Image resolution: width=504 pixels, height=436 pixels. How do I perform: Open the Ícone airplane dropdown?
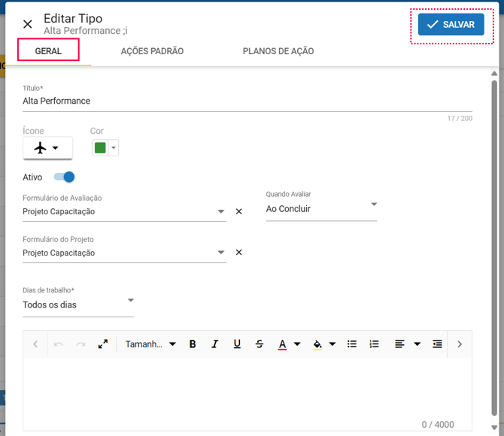point(47,148)
